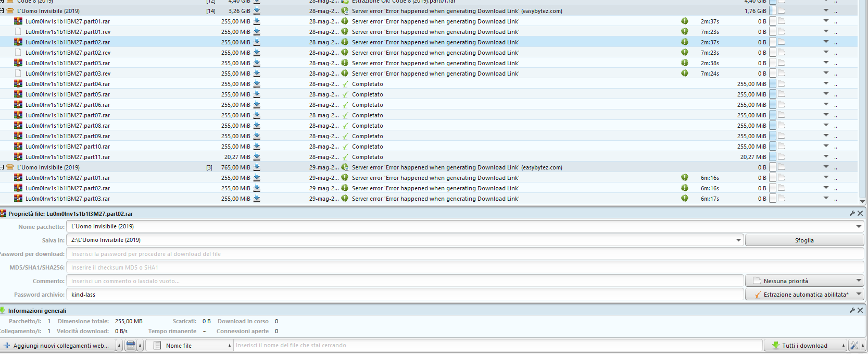The width and height of the screenshot is (868, 354).
Task: Open the row menu triangle for part04.rar
Action: [826, 83]
